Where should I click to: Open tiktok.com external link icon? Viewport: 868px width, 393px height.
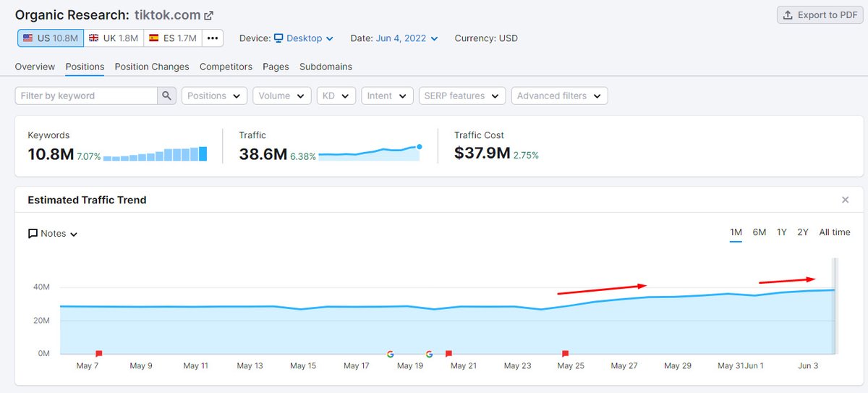click(209, 15)
